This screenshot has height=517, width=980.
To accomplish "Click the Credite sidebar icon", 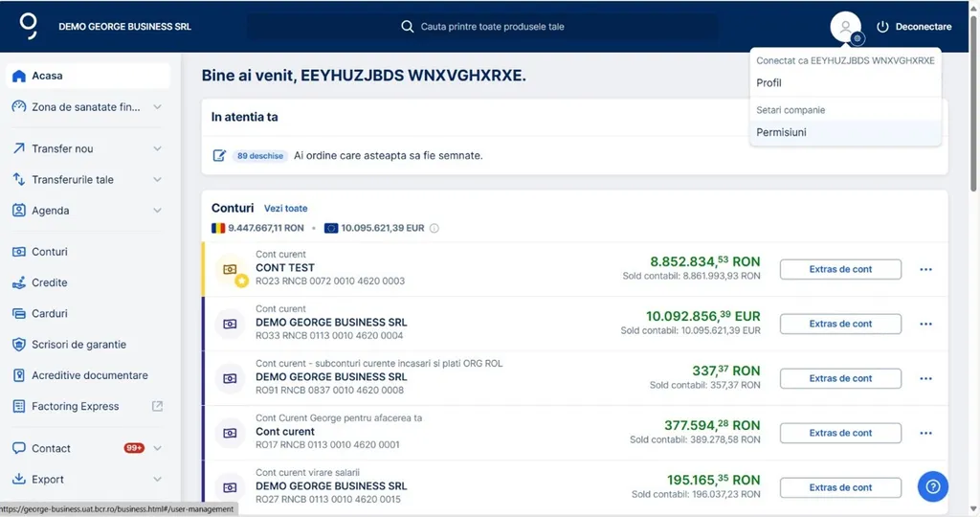I will pos(19,282).
